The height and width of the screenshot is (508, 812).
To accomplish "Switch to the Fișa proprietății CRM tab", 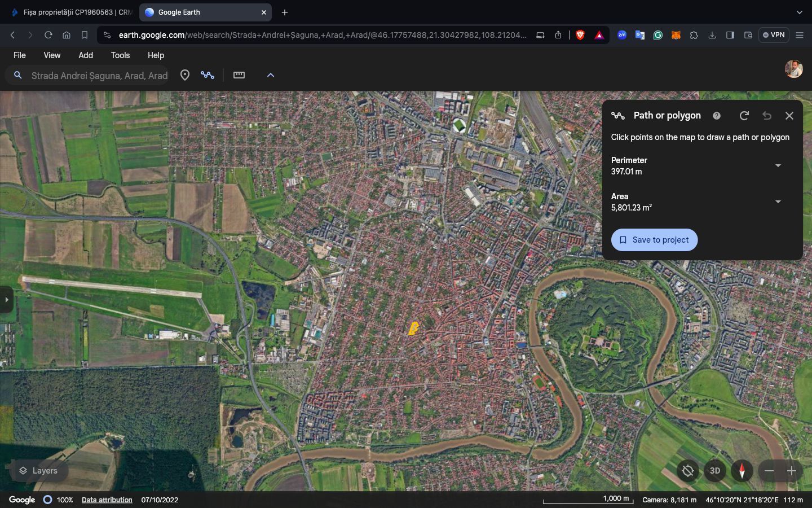I will [71, 12].
